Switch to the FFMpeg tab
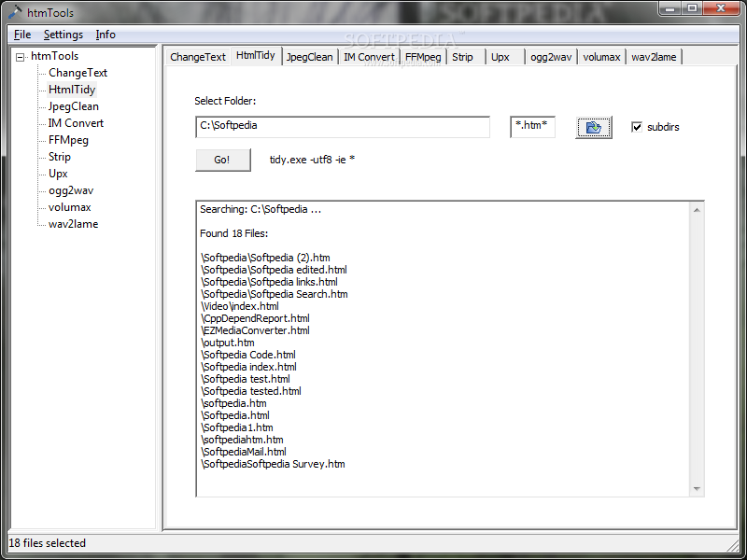 (x=423, y=57)
